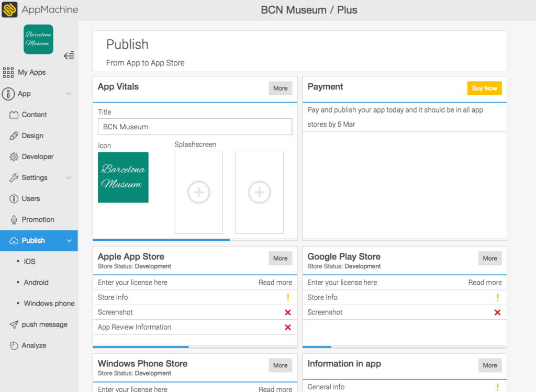The height and width of the screenshot is (392, 536).
Task: Click More in Google Play Store panel
Action: click(x=490, y=259)
